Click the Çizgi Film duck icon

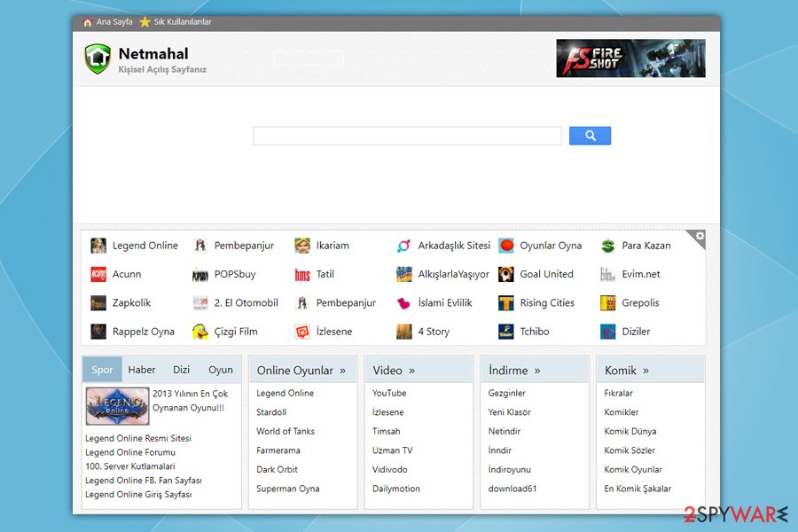pyautogui.click(x=200, y=332)
